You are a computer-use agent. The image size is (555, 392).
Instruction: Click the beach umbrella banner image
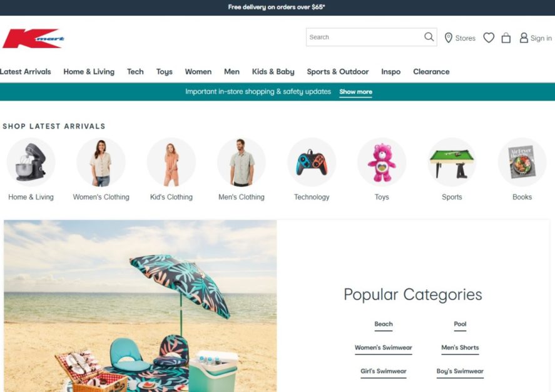[x=140, y=306]
